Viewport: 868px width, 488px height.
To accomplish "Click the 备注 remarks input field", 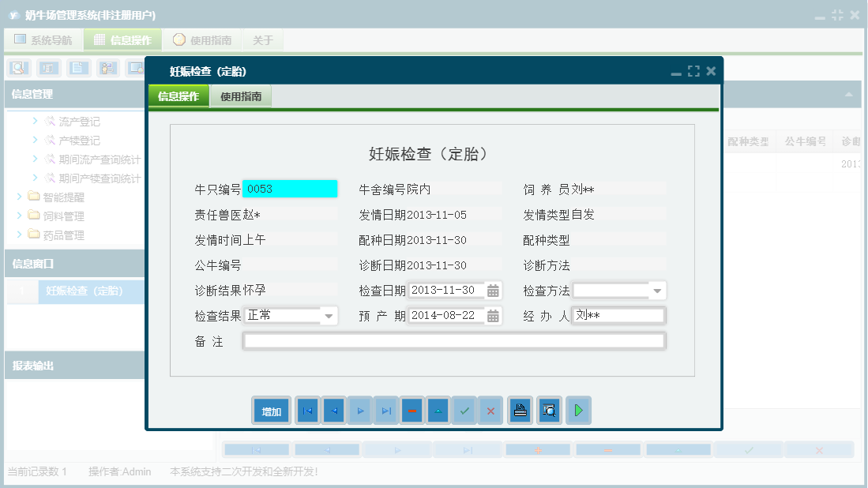I will [x=454, y=340].
